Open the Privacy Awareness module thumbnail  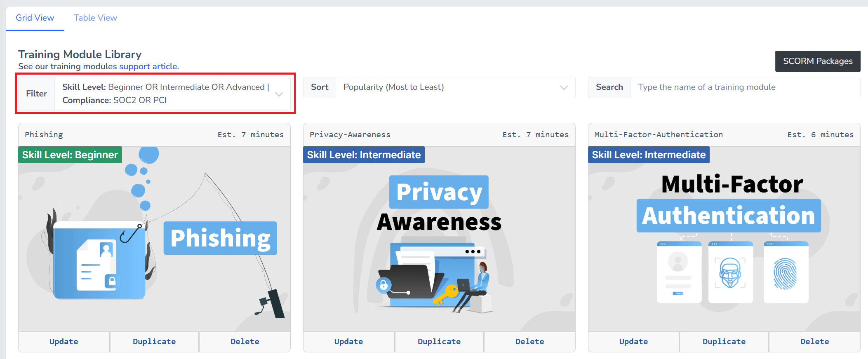click(439, 239)
